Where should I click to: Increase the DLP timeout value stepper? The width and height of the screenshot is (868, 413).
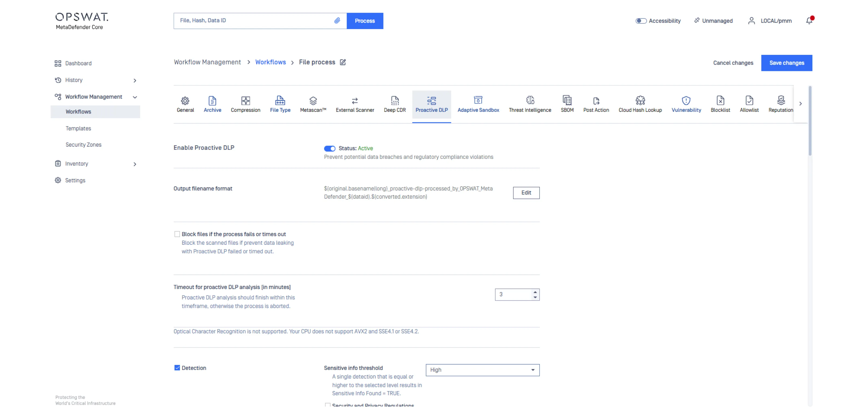point(535,292)
